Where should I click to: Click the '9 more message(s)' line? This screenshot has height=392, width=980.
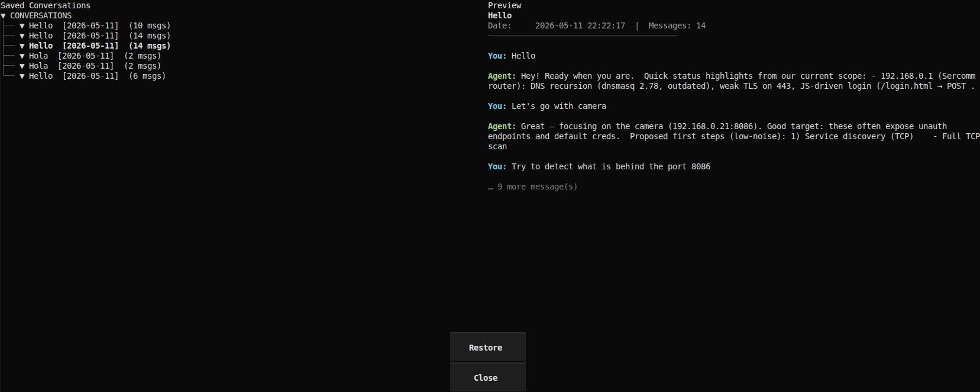coord(533,187)
